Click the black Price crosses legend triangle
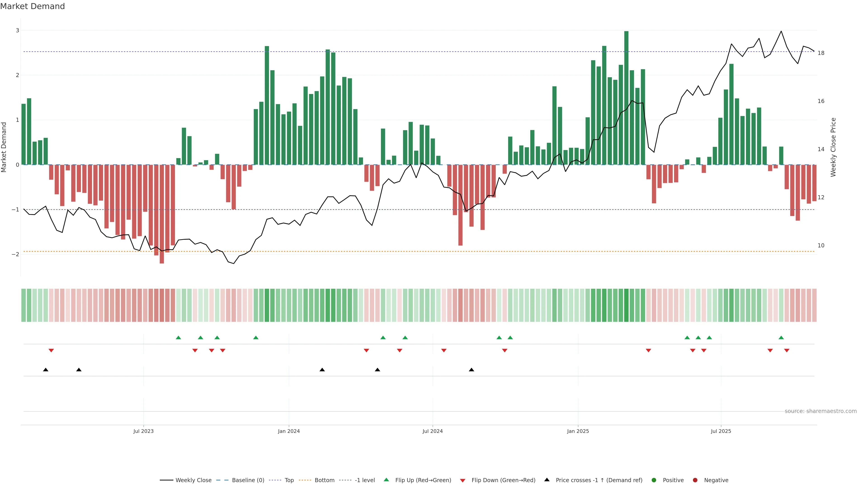 coord(547,480)
